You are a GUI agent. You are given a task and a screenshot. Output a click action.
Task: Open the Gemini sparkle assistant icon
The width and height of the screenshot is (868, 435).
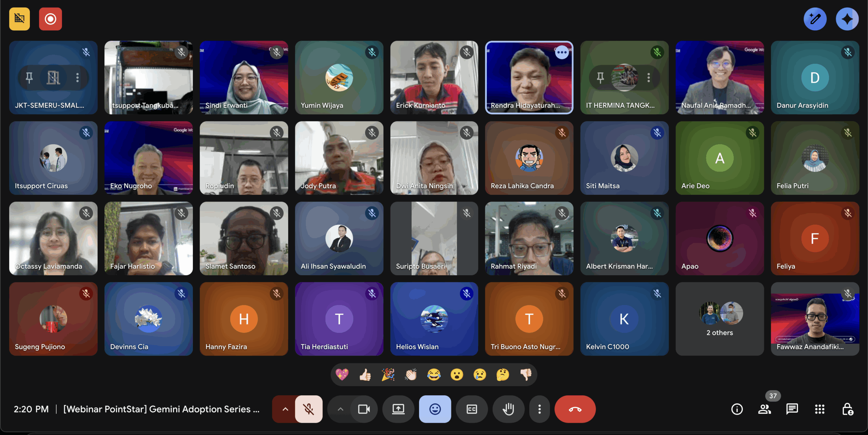click(847, 19)
